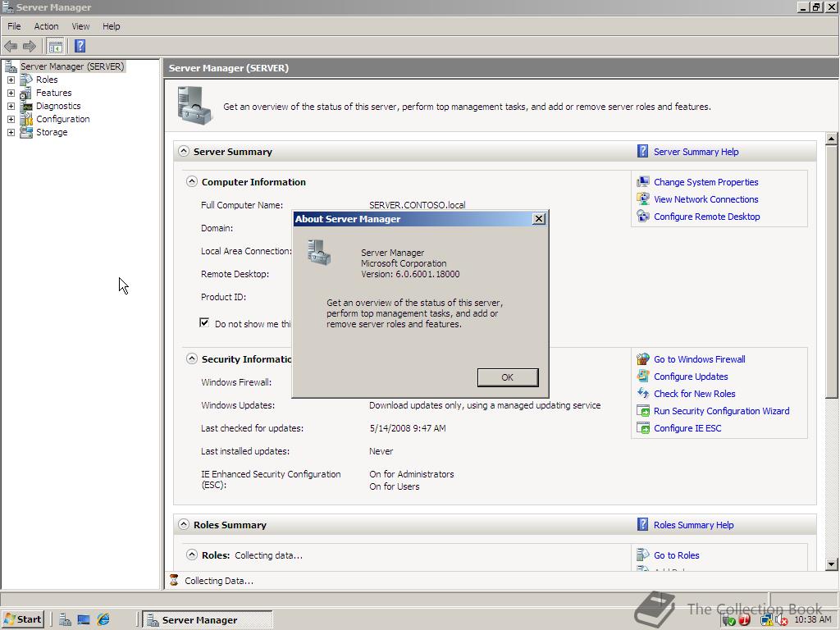This screenshot has height=630, width=840.
Task: Open the Go to Roles link
Action: tap(677, 555)
